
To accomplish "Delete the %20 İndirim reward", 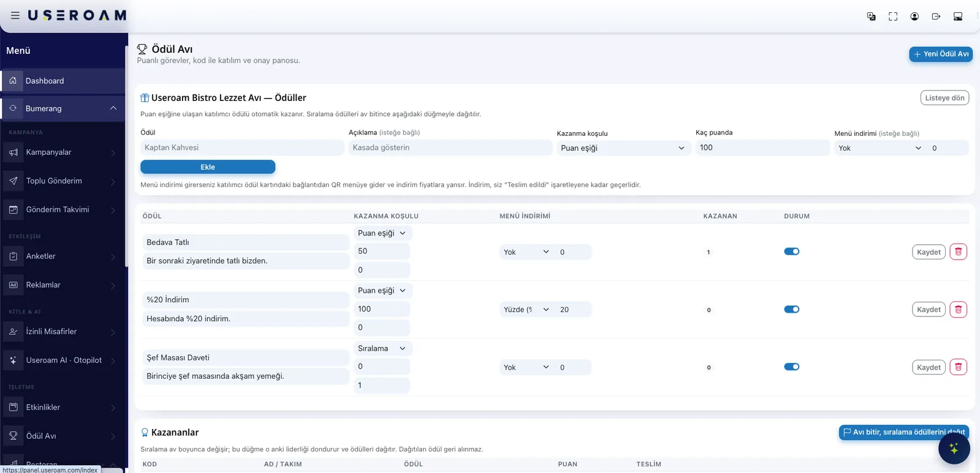I will click(x=959, y=310).
